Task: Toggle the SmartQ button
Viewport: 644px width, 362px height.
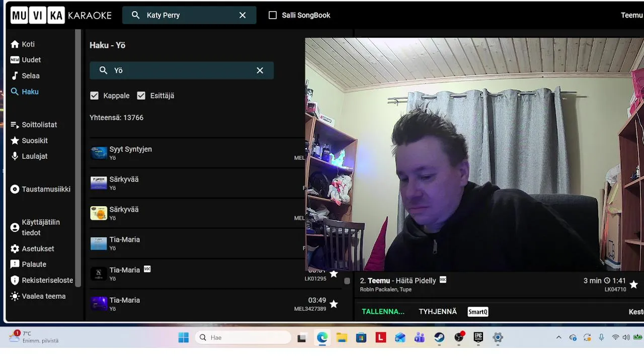Action: (x=478, y=312)
